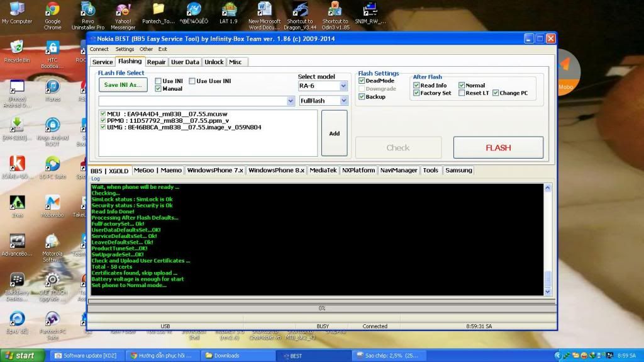Click the log scrollbar down arrow
The image size is (644, 362).
[548, 291]
